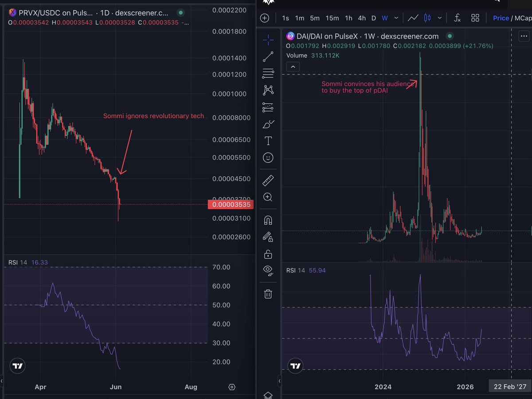Select the brush drawing tool
This screenshot has height=399, width=532.
[x=268, y=124]
